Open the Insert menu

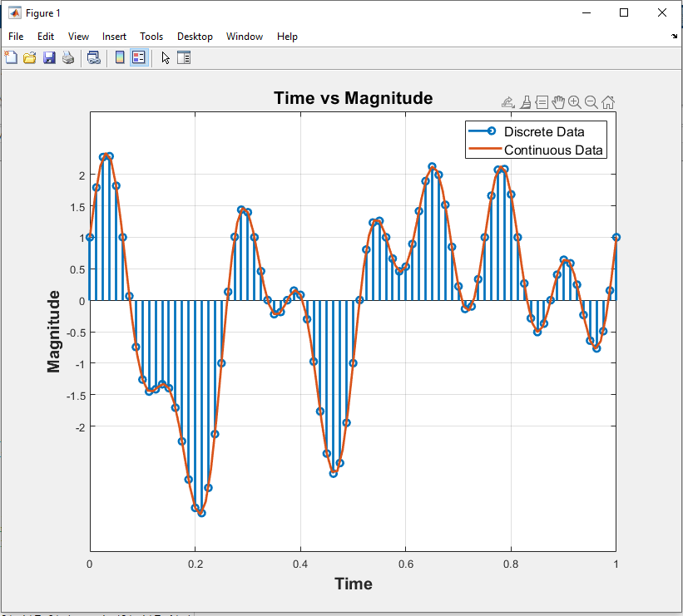pyautogui.click(x=114, y=37)
